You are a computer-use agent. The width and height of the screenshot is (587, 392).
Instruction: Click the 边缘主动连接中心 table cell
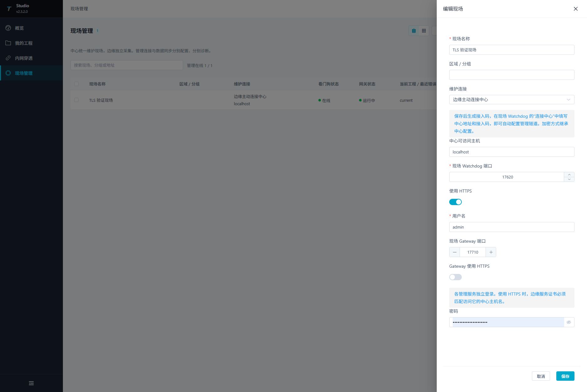[250, 96]
